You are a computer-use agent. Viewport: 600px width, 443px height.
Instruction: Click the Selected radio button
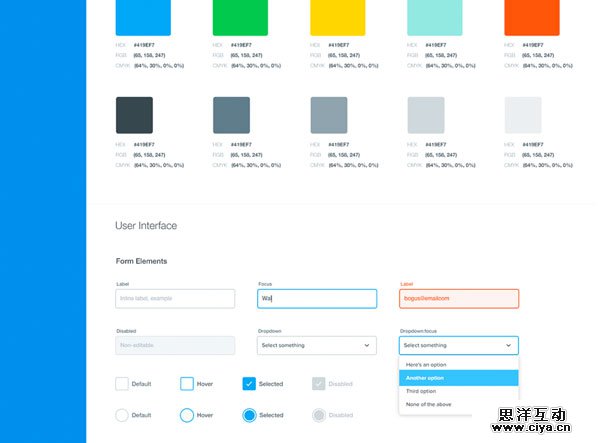pyautogui.click(x=249, y=415)
